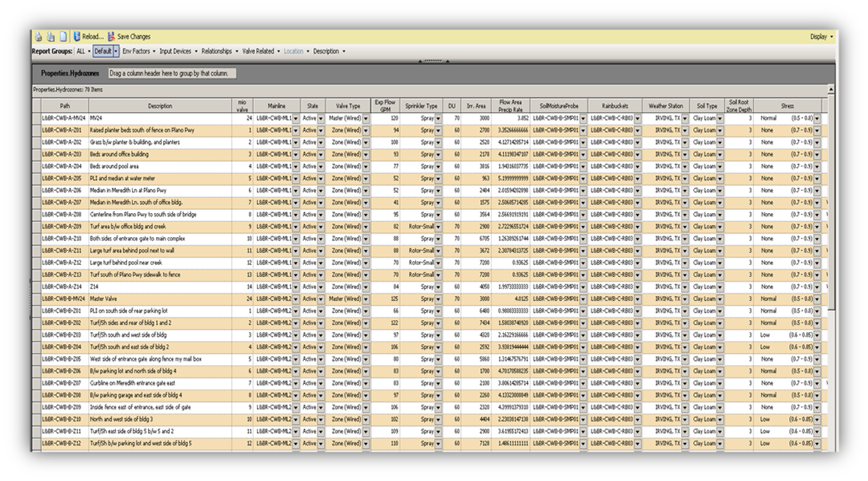
Task: Click the Sprinkler Type column header
Action: point(421,105)
